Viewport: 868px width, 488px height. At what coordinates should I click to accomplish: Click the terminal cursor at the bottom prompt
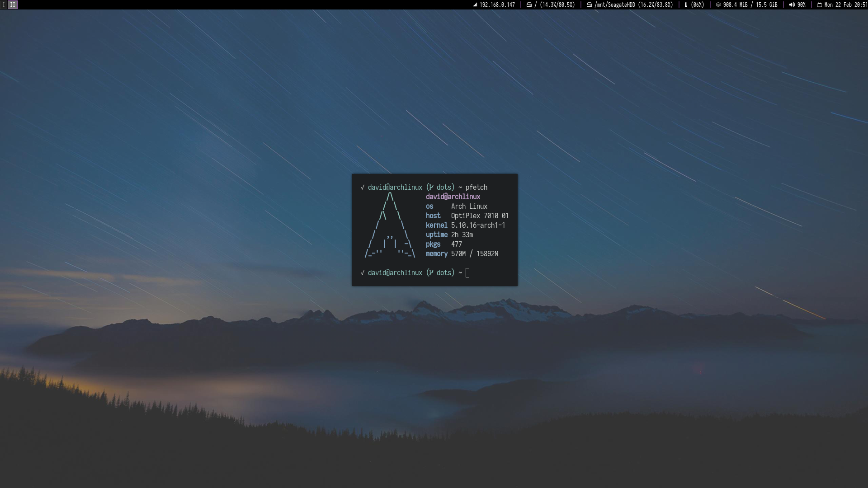pyautogui.click(x=467, y=272)
